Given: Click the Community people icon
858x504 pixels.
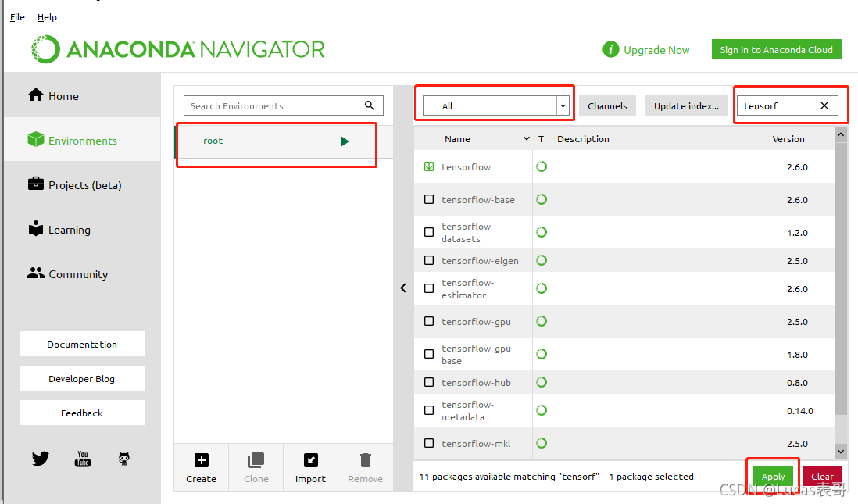Looking at the screenshot, I should point(36,273).
